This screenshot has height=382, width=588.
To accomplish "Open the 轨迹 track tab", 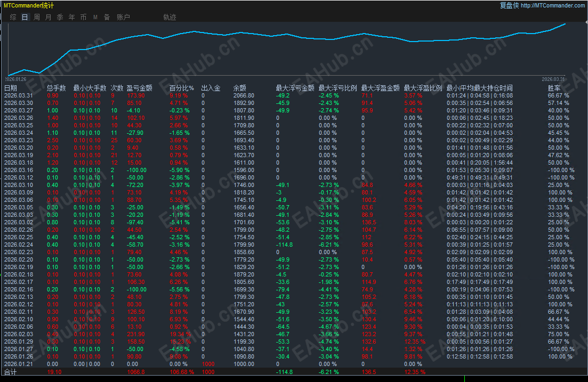I will pos(170,17).
